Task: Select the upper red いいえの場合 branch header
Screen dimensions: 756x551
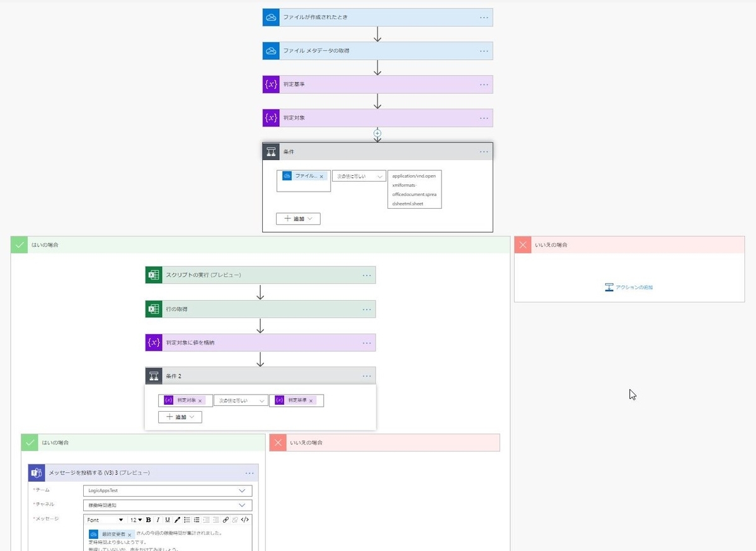Action: [629, 245]
